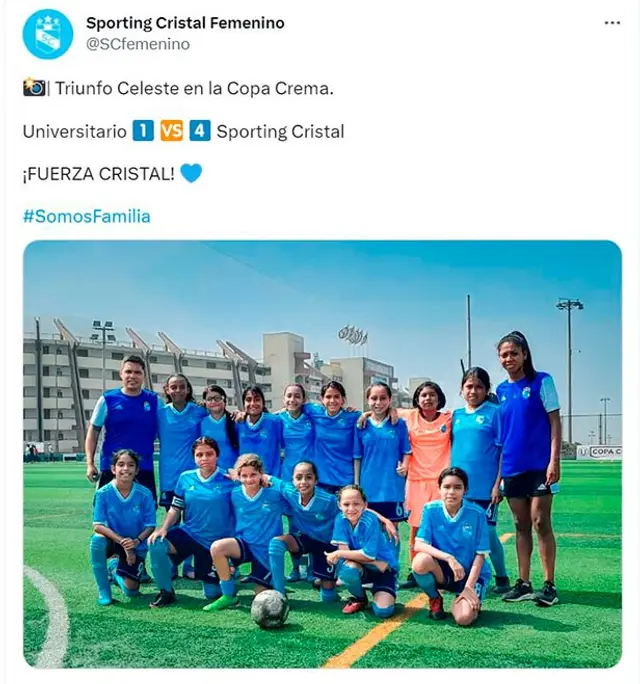Click the rooftop sign on the building
Screen dimensions: 640x684
point(352,334)
